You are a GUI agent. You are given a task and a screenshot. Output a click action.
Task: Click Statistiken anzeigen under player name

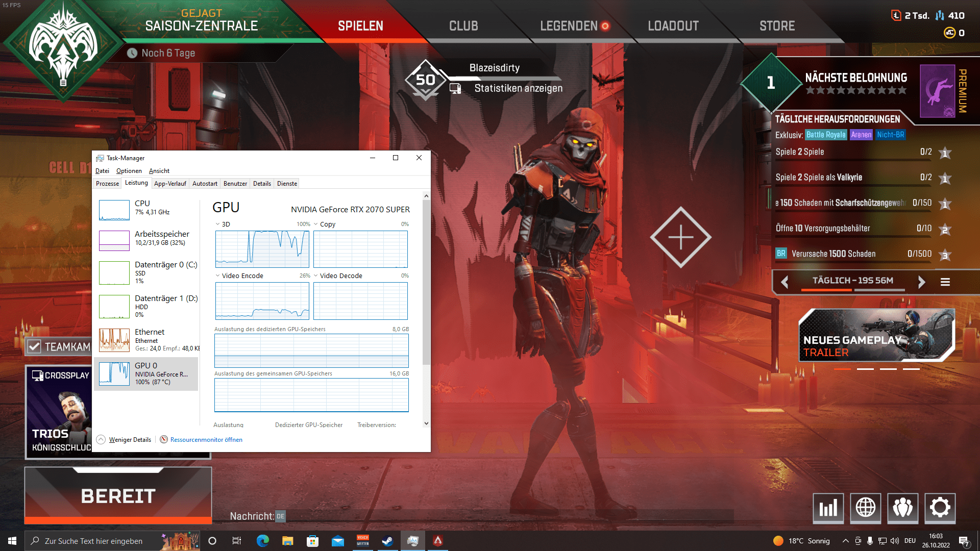518,88
